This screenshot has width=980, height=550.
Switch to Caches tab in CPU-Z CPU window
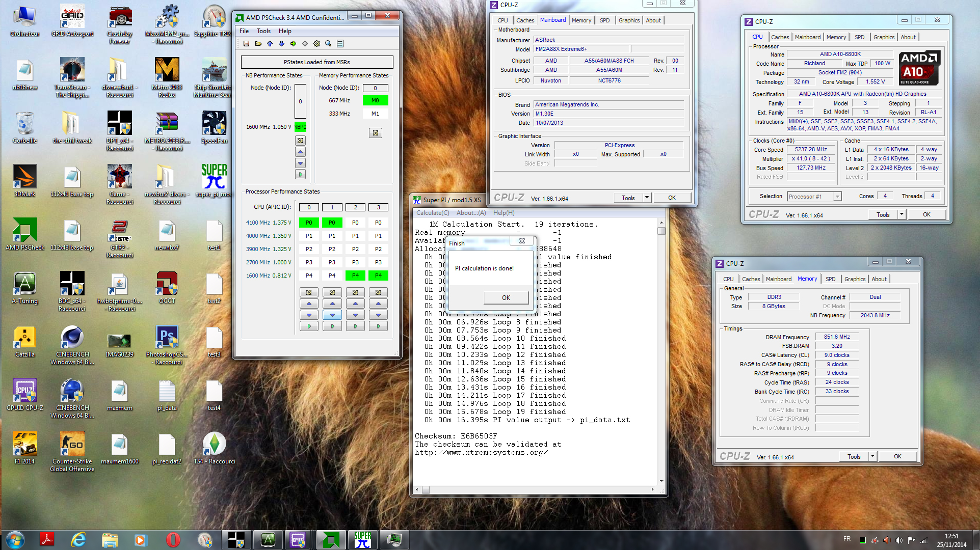[780, 37]
